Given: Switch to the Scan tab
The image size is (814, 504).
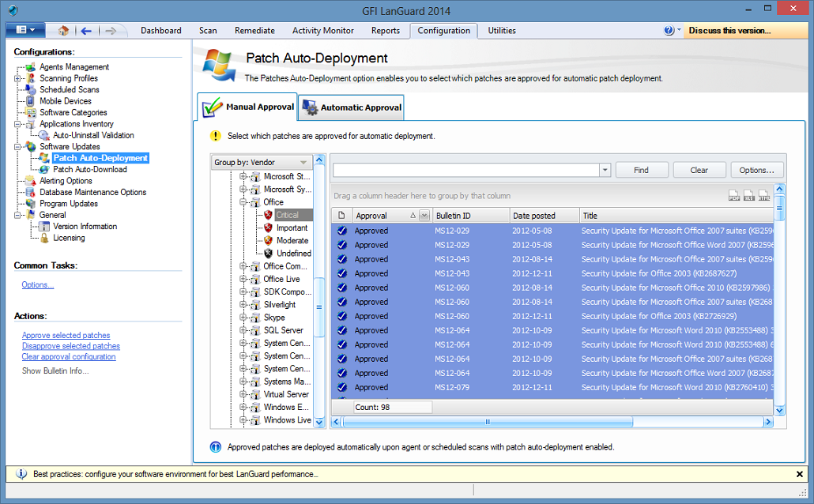Looking at the screenshot, I should click(x=208, y=31).
